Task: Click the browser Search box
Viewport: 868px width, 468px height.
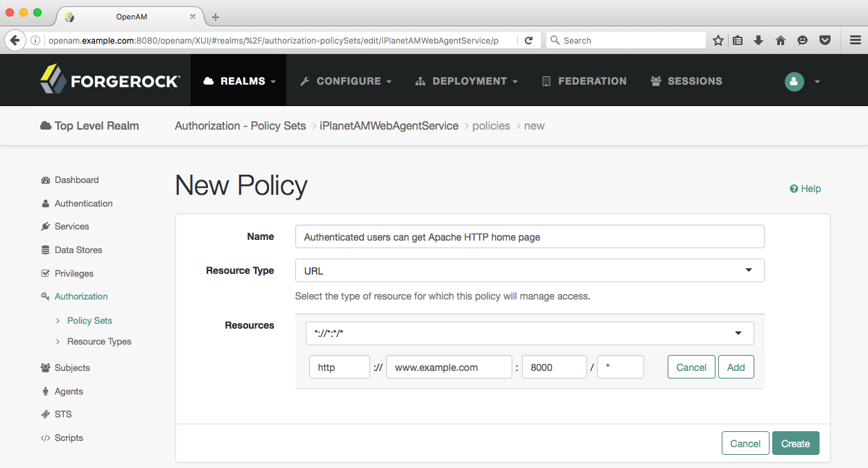Action: [x=626, y=40]
